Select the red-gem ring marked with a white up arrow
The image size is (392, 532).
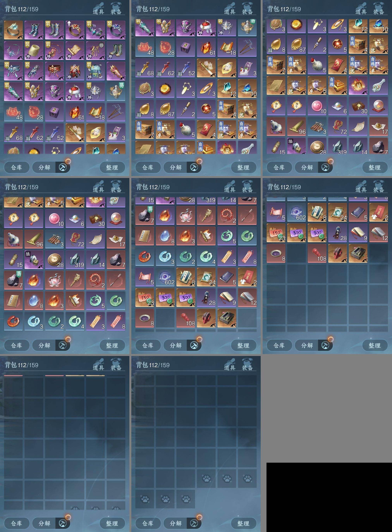tap(75, 30)
